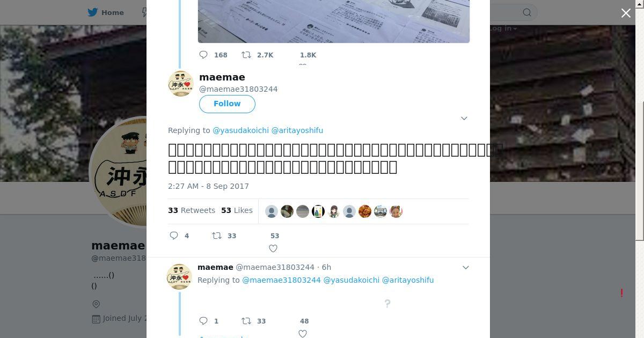This screenshot has height=338, width=644.
Task: View the 53 Likes list
Action: point(237,210)
